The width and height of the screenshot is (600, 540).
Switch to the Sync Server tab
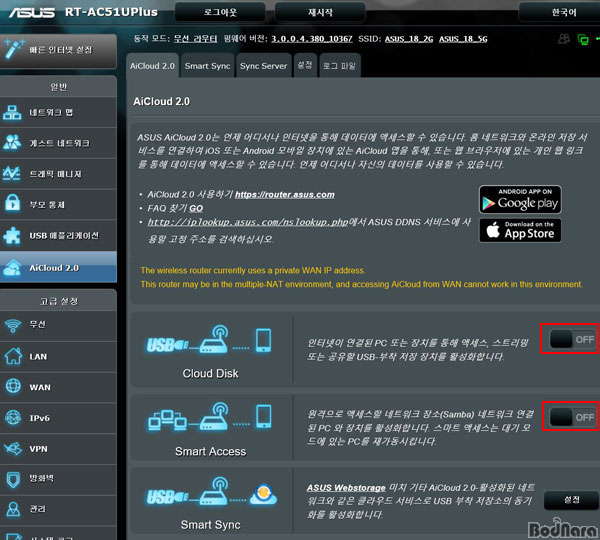pos(263,66)
